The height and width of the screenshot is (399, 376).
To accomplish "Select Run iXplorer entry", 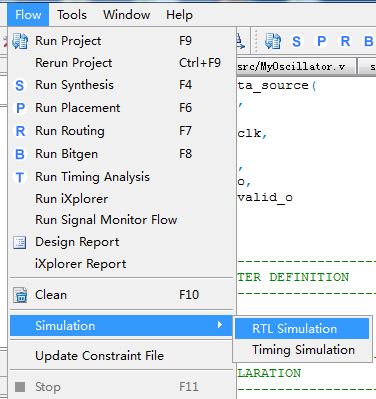I will 122,199.
